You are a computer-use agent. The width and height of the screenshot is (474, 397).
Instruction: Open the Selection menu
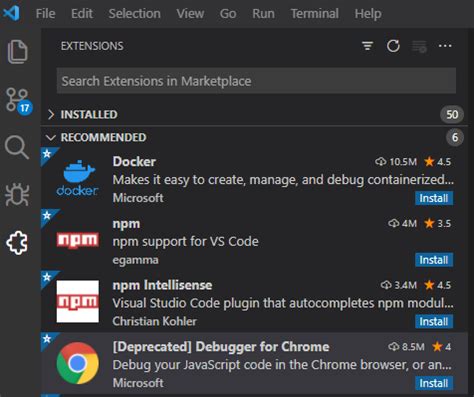pos(134,14)
